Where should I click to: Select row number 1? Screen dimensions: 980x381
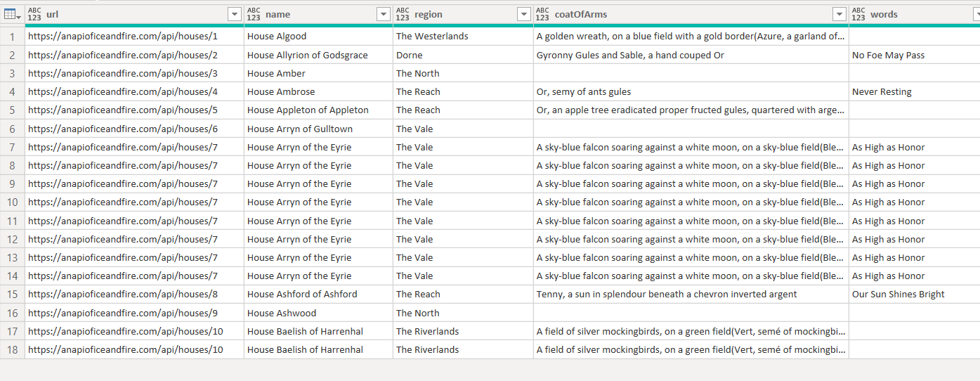click(12, 37)
